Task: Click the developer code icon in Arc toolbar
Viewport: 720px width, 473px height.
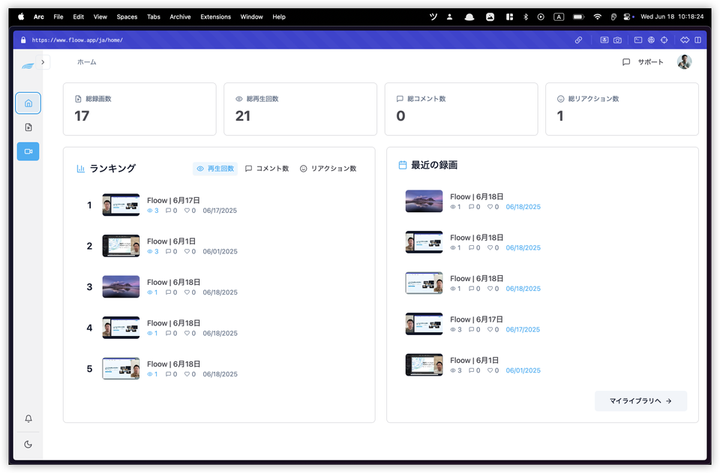Action: tap(685, 40)
